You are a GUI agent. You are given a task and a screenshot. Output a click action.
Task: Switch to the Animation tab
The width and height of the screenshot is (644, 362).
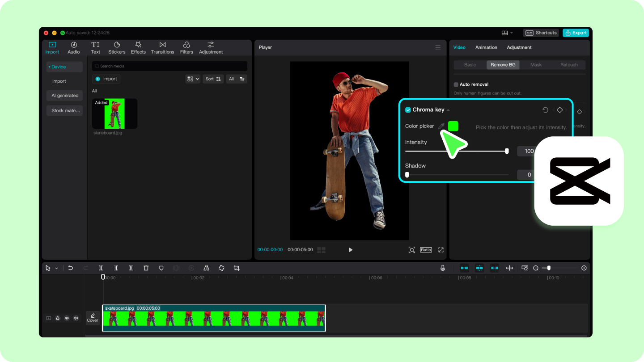click(x=486, y=47)
